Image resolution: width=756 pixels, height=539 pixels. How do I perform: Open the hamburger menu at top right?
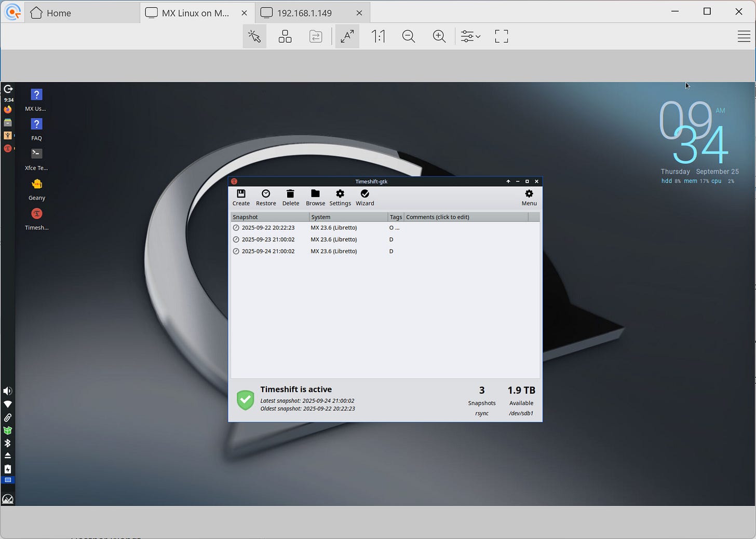coord(744,36)
